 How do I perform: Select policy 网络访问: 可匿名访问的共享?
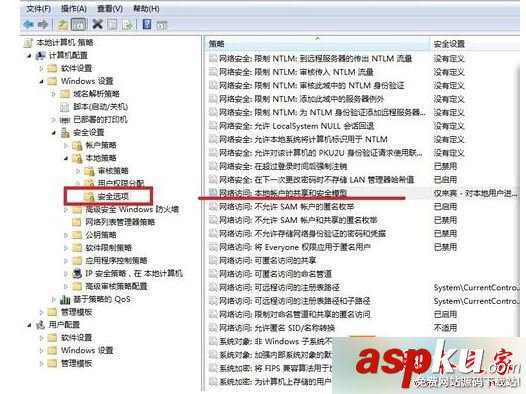267,261
